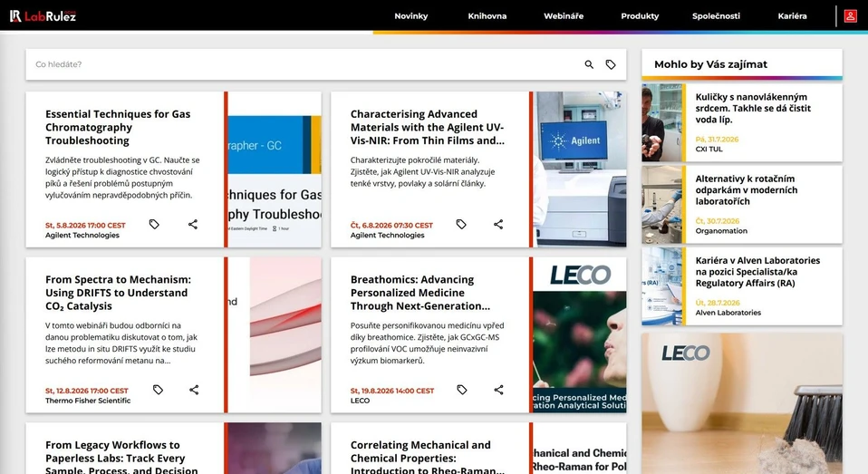The width and height of the screenshot is (868, 474).
Task: Click the 'Alven Laboratories' source label
Action: 728,313
